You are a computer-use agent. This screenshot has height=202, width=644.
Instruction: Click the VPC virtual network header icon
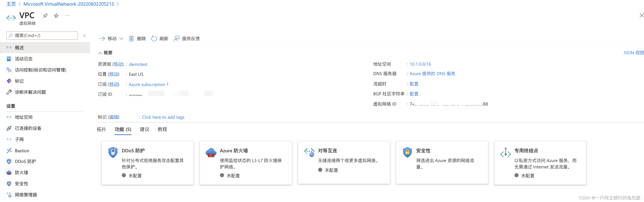[11, 18]
